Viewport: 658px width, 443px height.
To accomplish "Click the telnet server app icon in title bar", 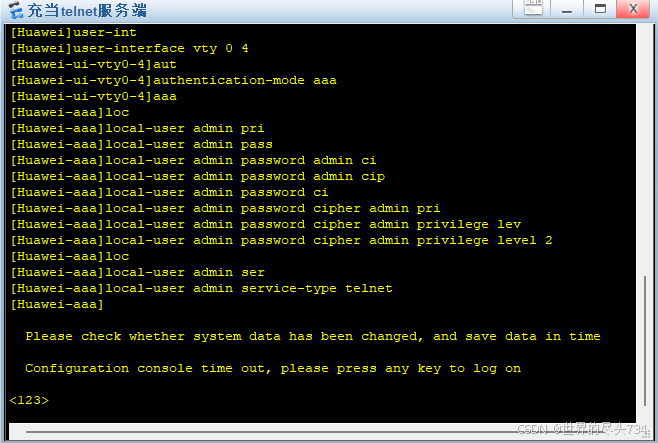I will coord(10,11).
